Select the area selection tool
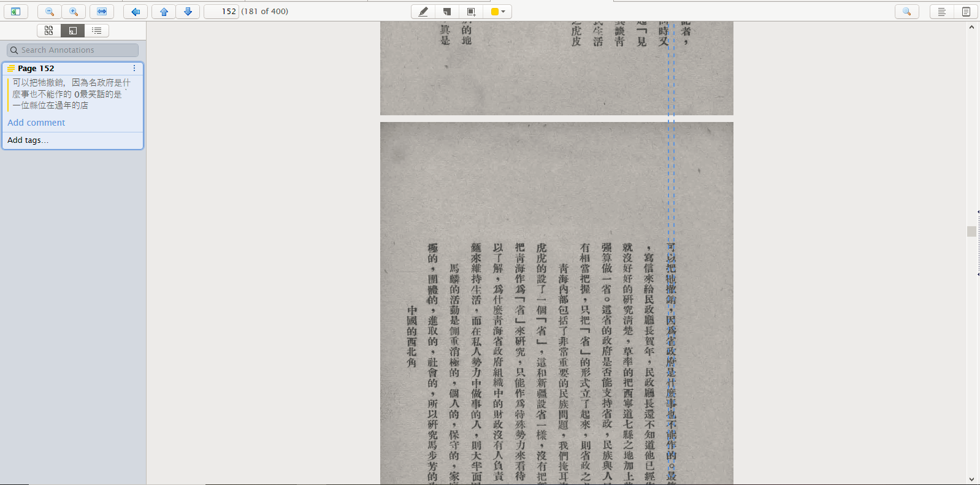The width and height of the screenshot is (980, 485). tap(471, 12)
